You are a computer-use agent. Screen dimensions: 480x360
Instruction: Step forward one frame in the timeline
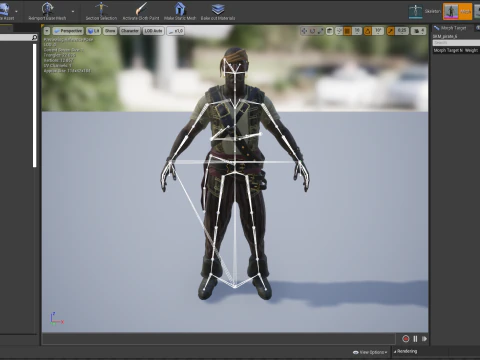(424, 339)
